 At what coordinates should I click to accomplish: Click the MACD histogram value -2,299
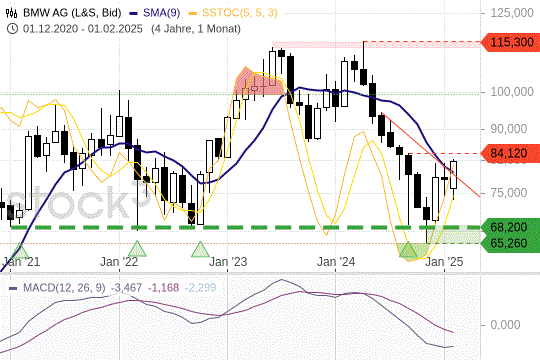200,287
